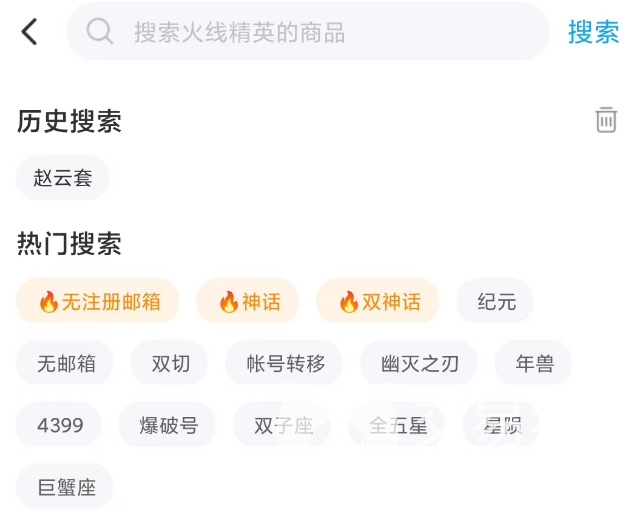Tap the hot tag 神话

pos(248,302)
